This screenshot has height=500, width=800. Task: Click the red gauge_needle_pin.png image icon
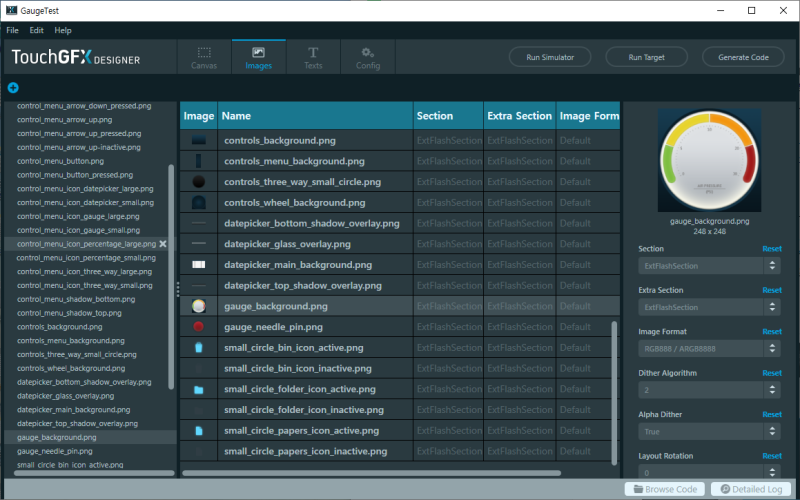coord(198,327)
